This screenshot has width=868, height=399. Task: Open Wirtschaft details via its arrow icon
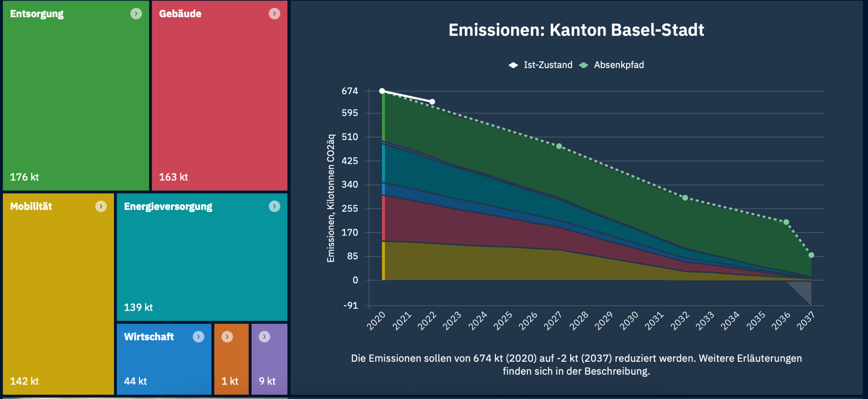198,337
